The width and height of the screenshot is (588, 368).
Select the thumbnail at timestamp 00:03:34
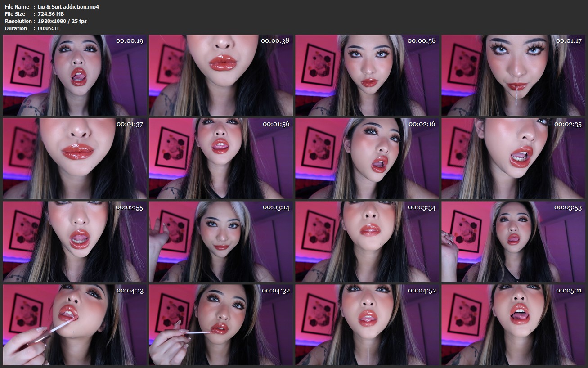pyautogui.click(x=367, y=242)
